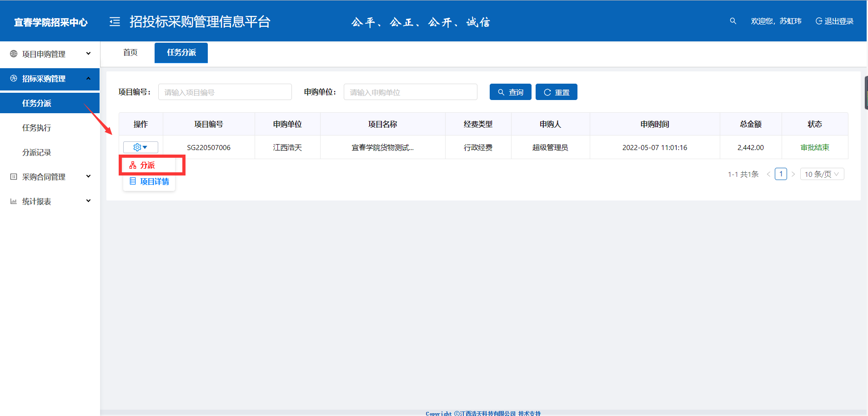Image resolution: width=868 pixels, height=416 pixels.
Task: Click the search magnifier icon in header
Action: pyautogui.click(x=733, y=21)
